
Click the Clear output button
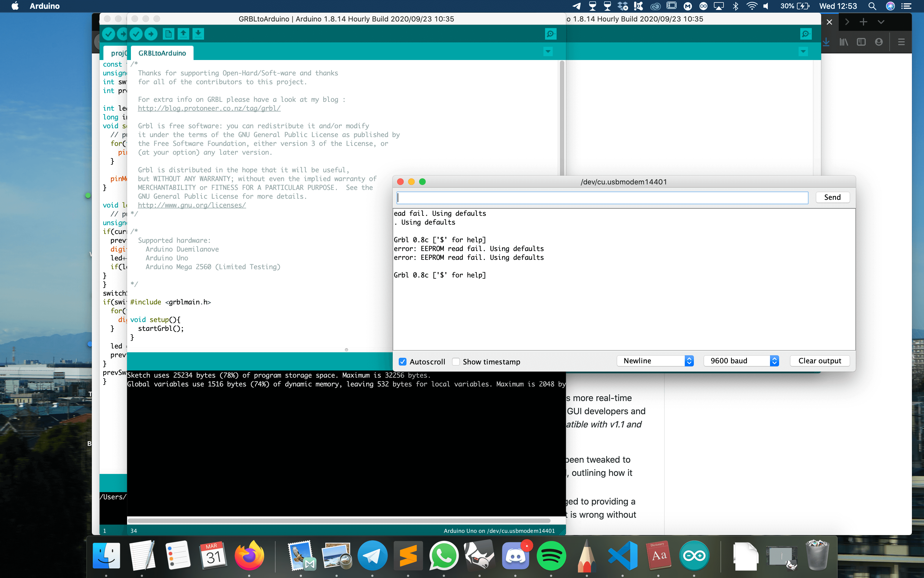pos(820,361)
